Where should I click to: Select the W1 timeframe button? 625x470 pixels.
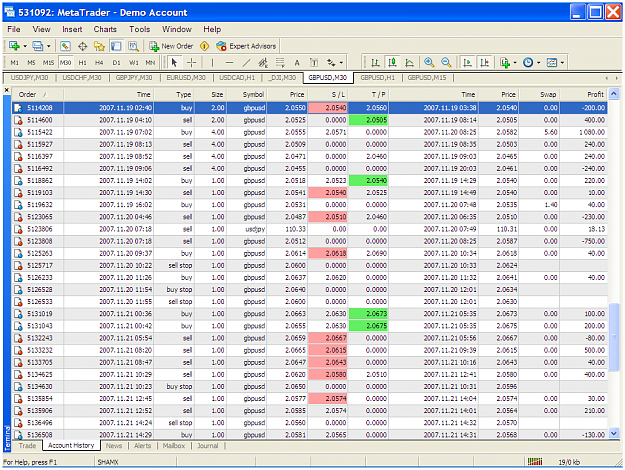coord(134,63)
